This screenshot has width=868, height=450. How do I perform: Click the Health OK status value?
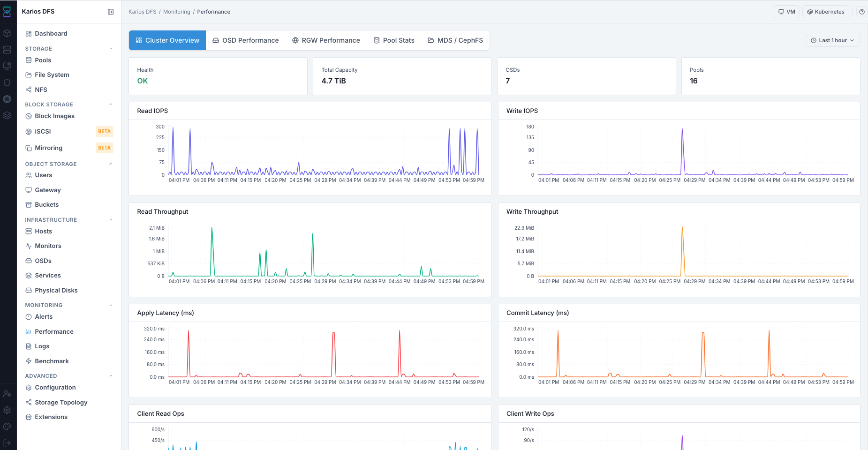coord(143,81)
